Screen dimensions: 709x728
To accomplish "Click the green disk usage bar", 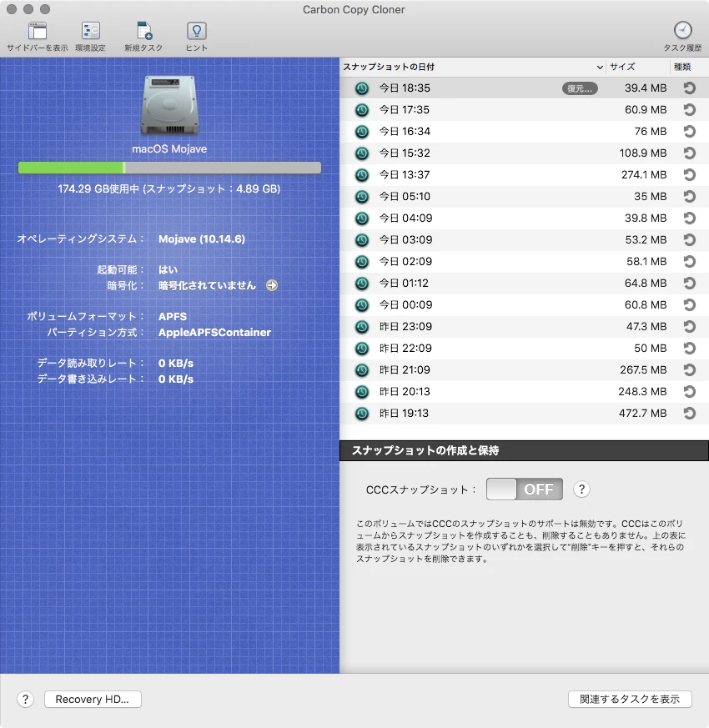I will coord(72,168).
